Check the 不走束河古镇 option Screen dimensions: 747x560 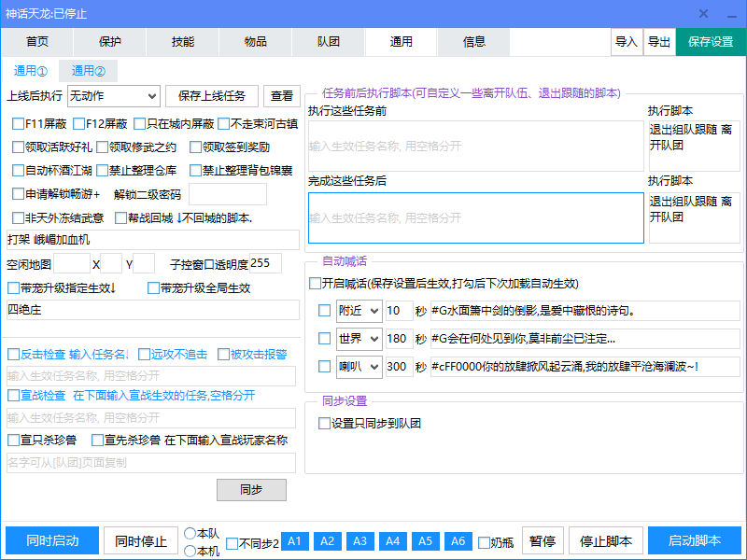pos(223,124)
